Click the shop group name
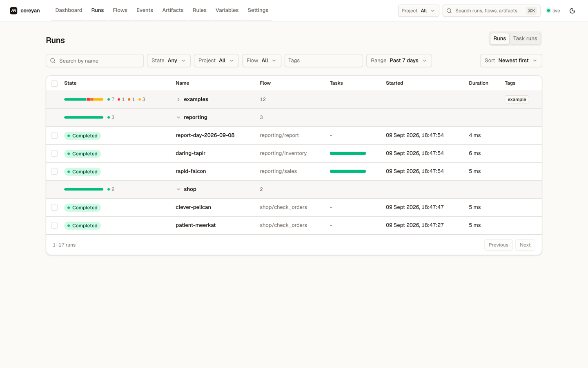 190,189
